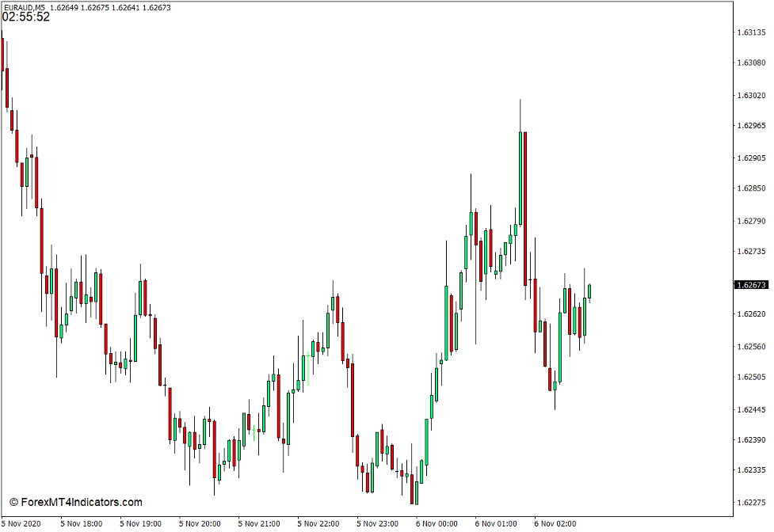Click the 1.62965 level on price scale

752,126
